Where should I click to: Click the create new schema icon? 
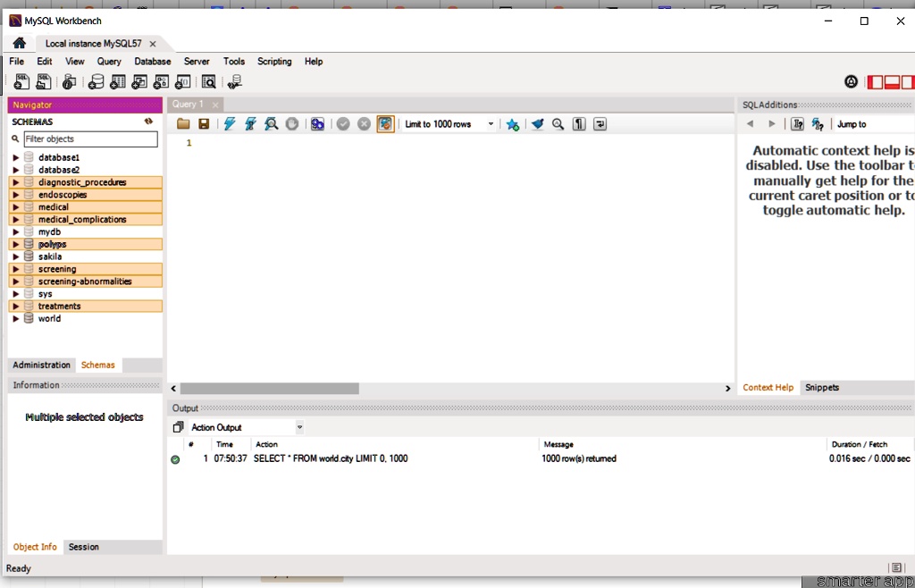pos(96,82)
